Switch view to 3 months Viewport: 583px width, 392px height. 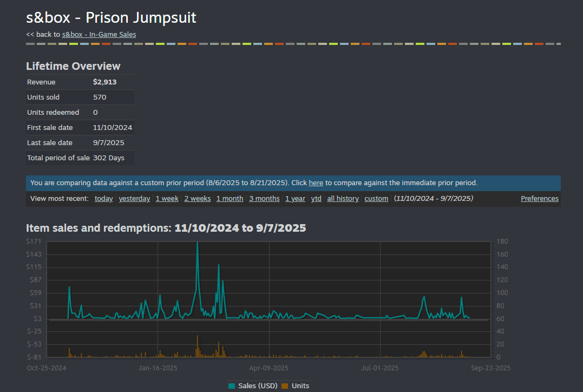(264, 199)
